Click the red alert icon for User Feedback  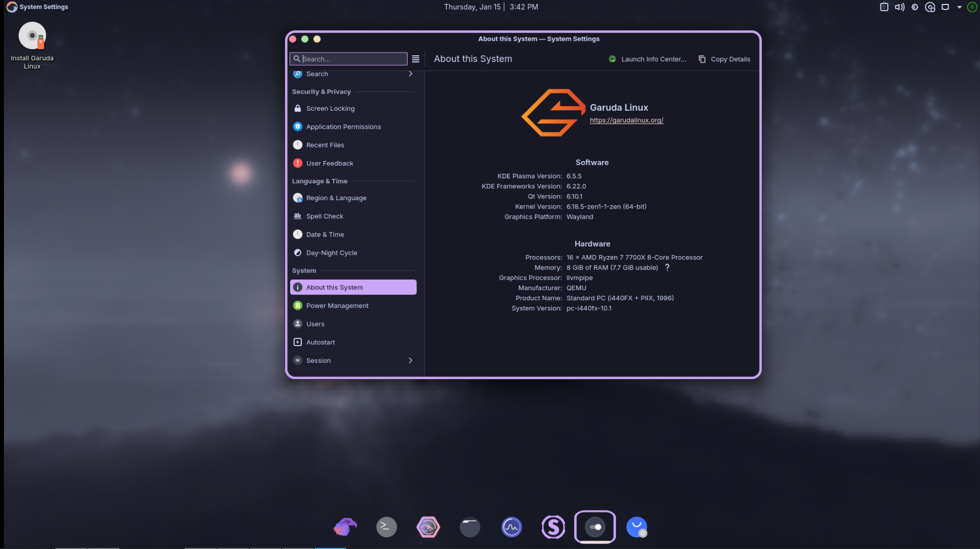pos(297,163)
